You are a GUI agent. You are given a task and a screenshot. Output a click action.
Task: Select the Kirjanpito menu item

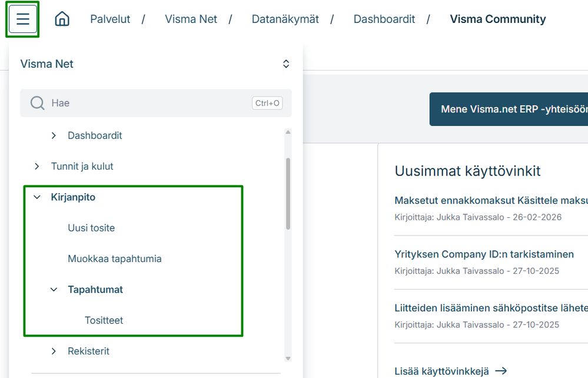click(73, 197)
